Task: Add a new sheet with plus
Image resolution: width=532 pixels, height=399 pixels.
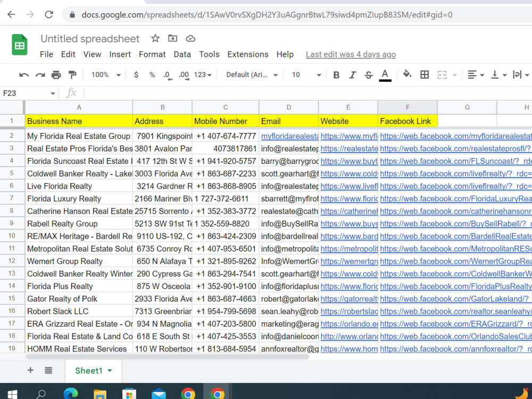Action: 30,370
